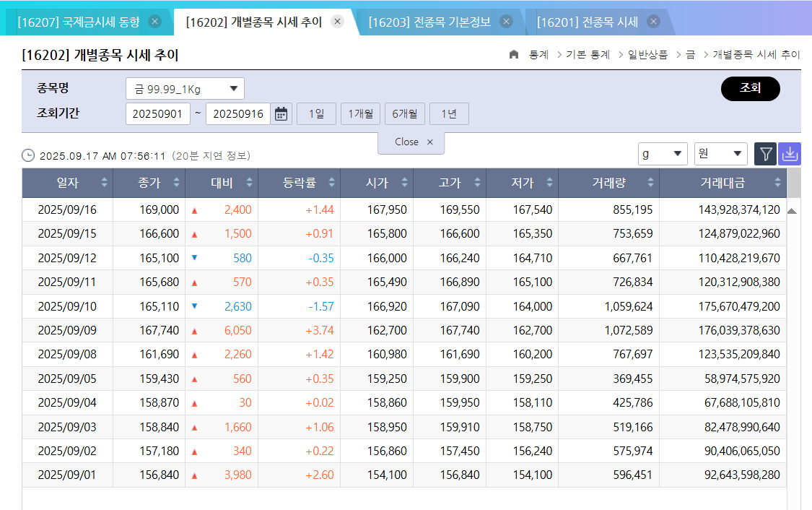This screenshot has width=812, height=510.
Task: Switch to the [16207] 국제금시세 동향 tab
Action: point(79,22)
